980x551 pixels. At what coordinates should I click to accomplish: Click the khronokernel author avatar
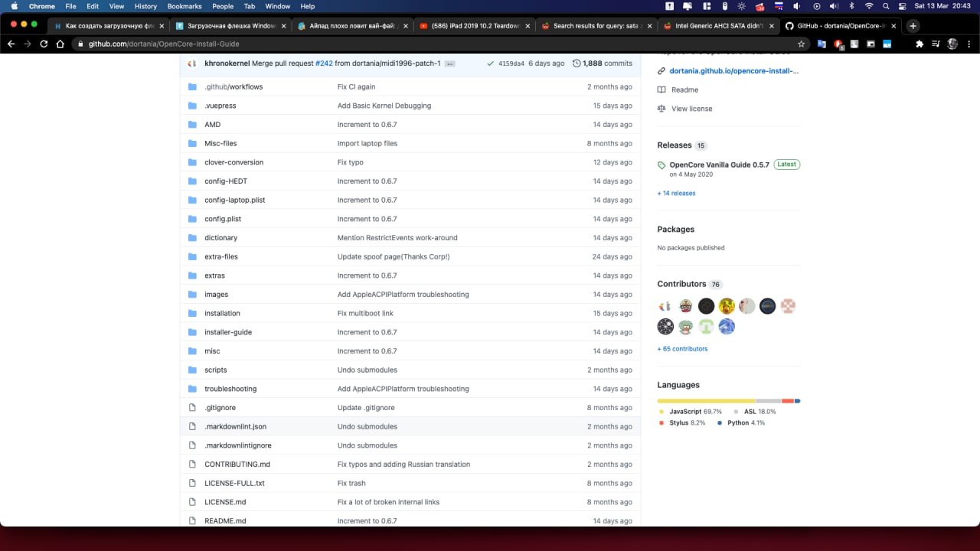(192, 64)
